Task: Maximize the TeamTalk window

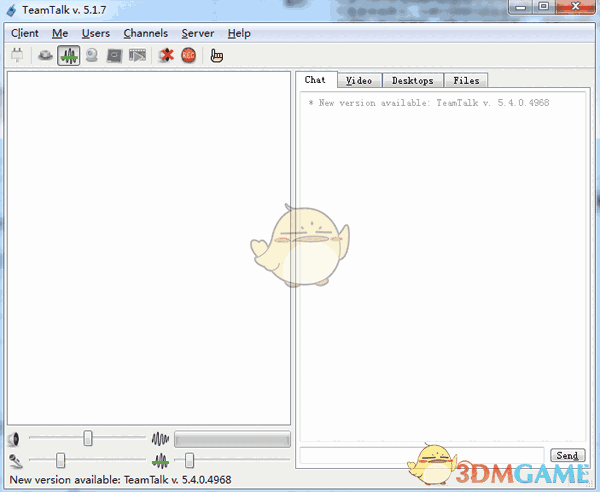Action: tap(543, 7)
